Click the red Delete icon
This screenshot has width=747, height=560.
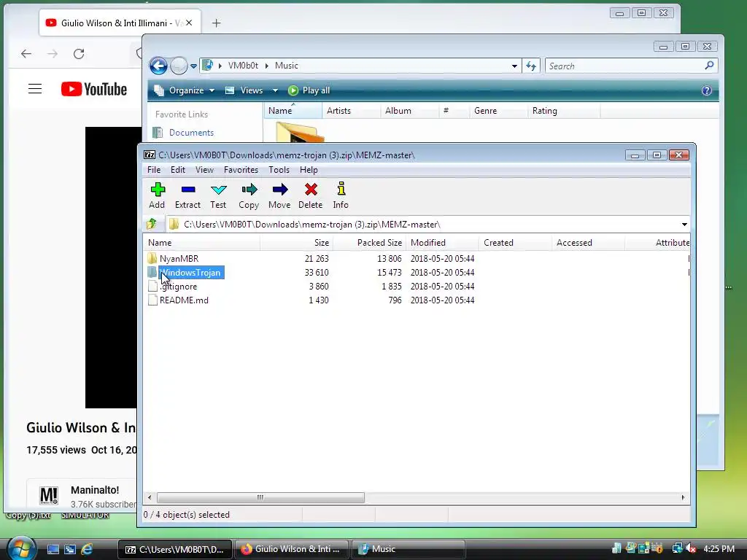(311, 195)
